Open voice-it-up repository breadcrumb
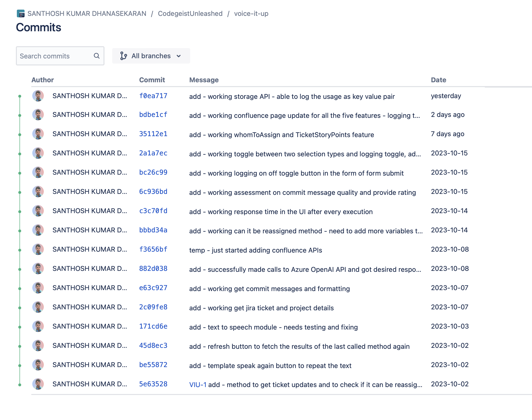Screen dimensions: 532x420 tap(251, 13)
